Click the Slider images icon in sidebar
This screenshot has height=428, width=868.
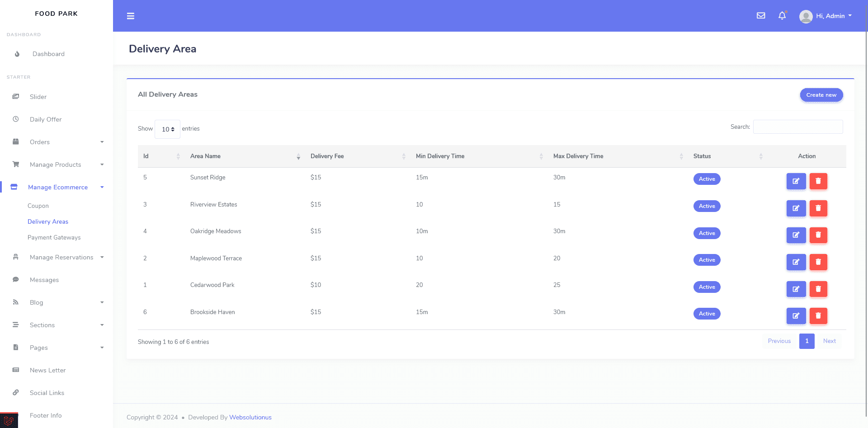click(16, 96)
